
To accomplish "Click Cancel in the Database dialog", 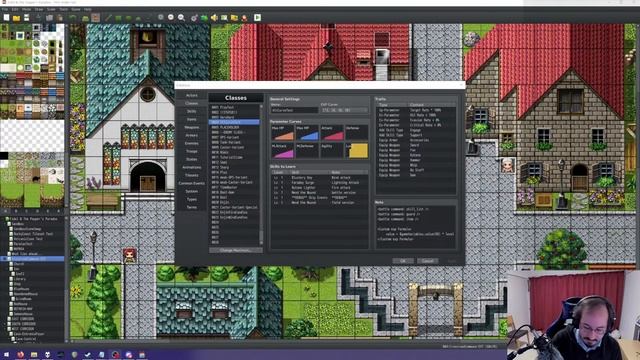I will click(427, 261).
